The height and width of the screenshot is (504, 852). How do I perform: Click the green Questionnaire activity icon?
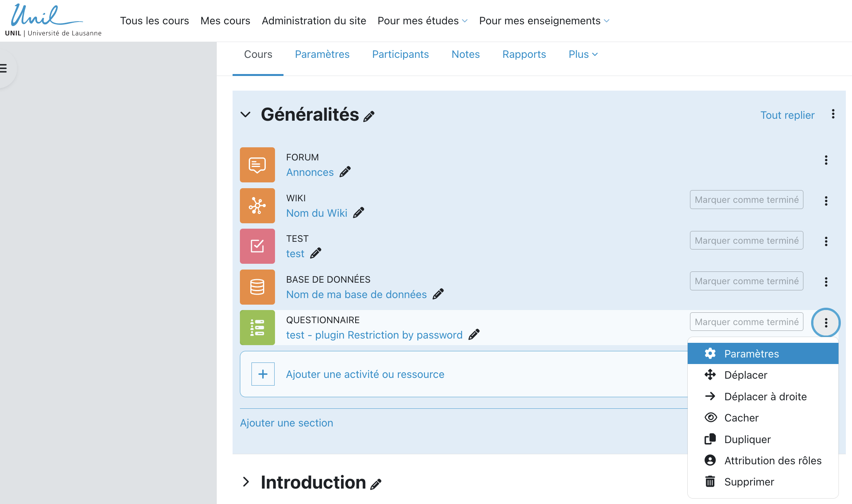pyautogui.click(x=257, y=327)
